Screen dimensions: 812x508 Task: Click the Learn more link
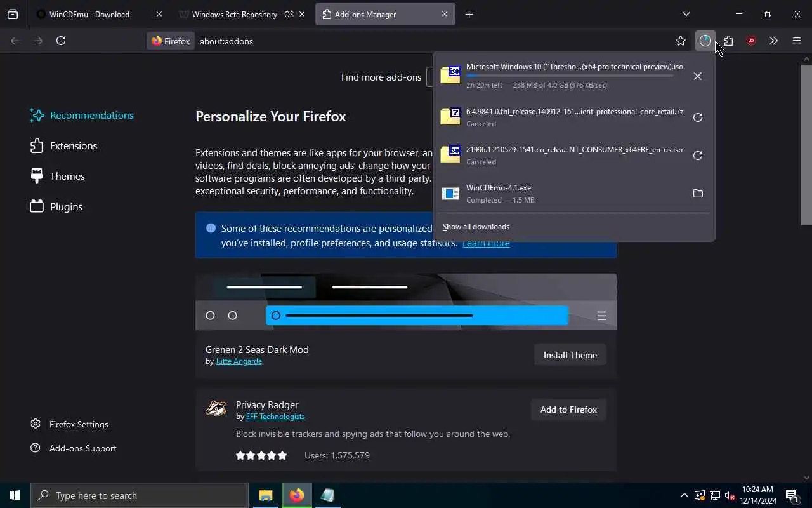click(486, 243)
